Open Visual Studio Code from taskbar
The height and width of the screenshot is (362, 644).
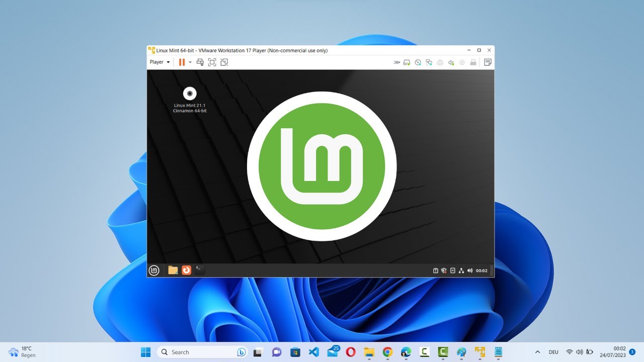pyautogui.click(x=314, y=352)
